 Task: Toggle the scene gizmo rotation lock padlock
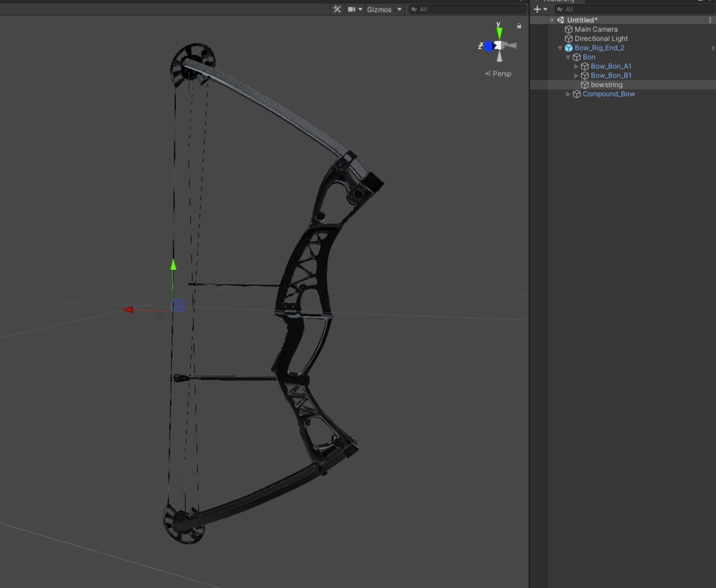tap(518, 25)
